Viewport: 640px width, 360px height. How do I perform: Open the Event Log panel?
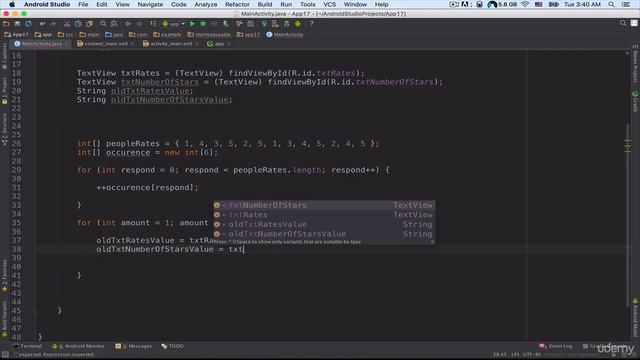pyautogui.click(x=556, y=346)
